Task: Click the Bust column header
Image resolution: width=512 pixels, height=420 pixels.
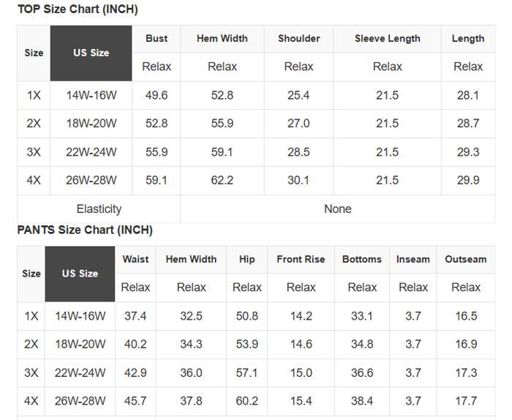Action: pos(157,39)
